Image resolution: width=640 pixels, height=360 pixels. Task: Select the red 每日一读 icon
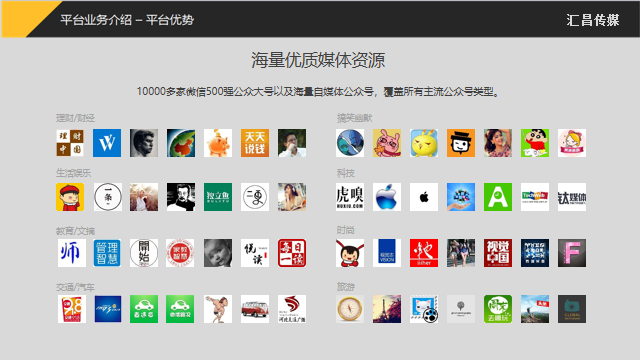[292, 253]
